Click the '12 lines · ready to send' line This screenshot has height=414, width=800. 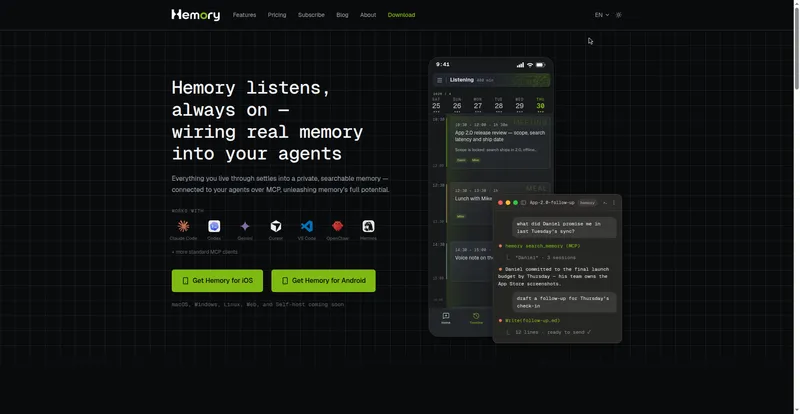(x=553, y=332)
